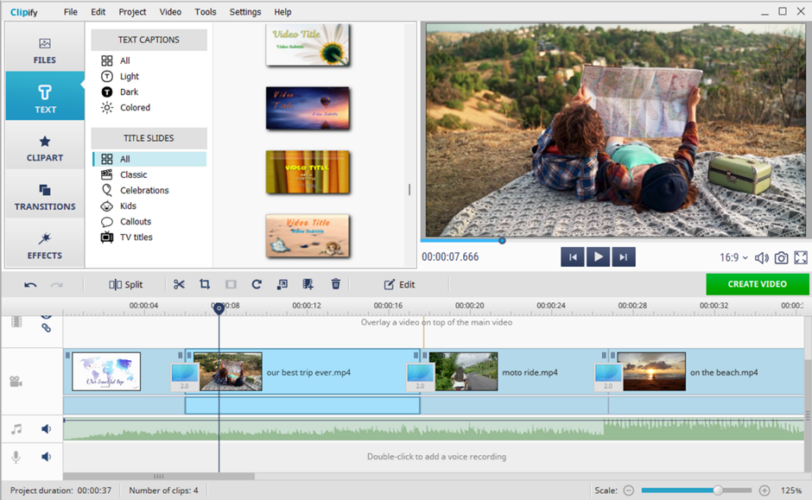Viewport: 812px width, 500px height.
Task: Open the Tools menu
Action: tap(206, 11)
